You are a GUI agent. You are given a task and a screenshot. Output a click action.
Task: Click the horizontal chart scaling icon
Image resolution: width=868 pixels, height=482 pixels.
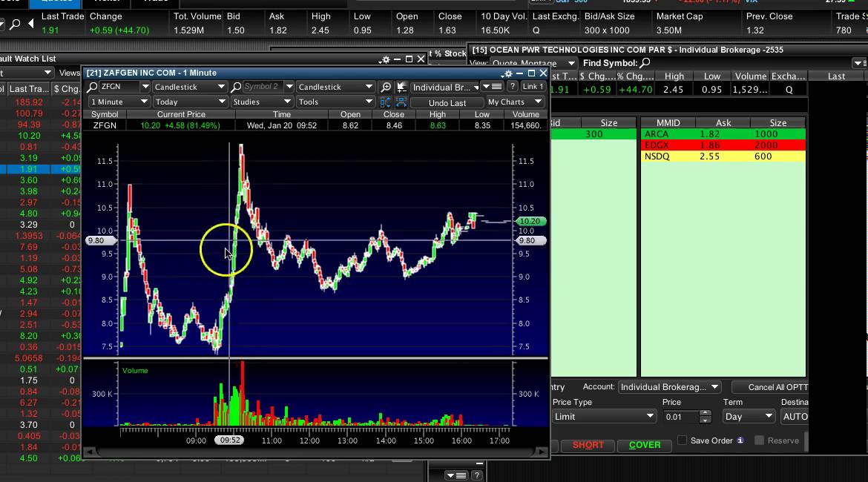[401, 102]
